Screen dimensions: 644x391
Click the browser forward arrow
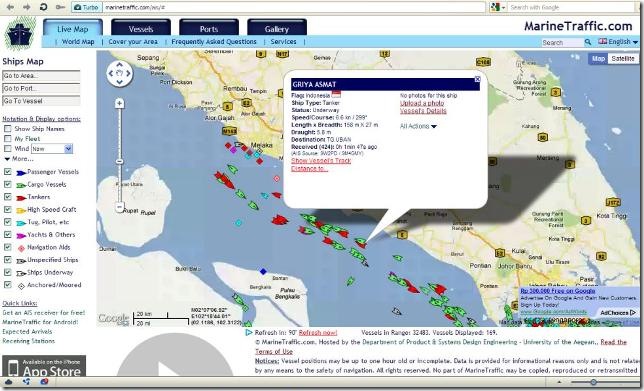pos(26,7)
